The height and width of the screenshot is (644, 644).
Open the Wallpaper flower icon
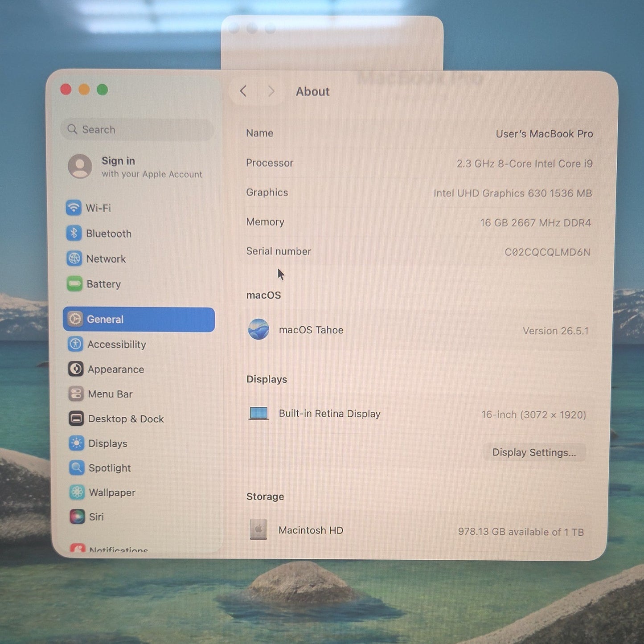pos(77,492)
